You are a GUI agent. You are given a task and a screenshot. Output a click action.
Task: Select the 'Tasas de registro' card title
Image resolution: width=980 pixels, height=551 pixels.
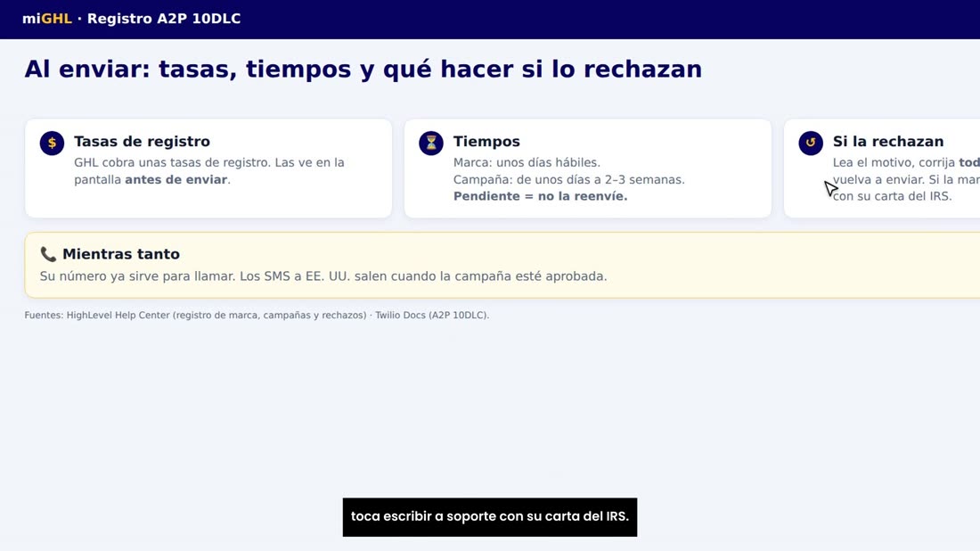(x=142, y=142)
